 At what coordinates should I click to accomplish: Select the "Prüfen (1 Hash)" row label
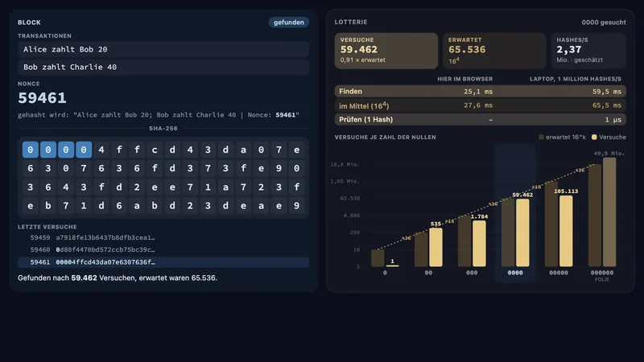[365, 119]
